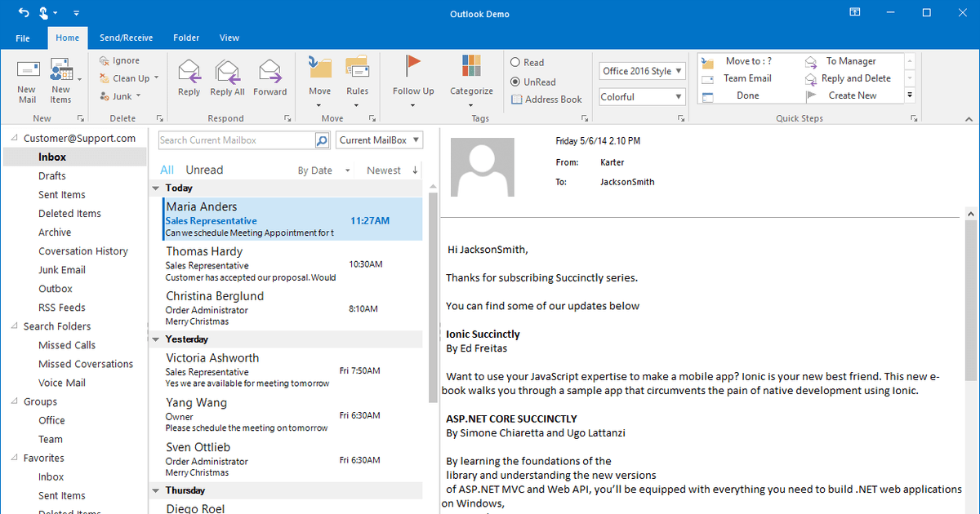Viewport: 980px width, 514px height.
Task: Switch to the Send/Receive tab
Action: [x=126, y=37]
